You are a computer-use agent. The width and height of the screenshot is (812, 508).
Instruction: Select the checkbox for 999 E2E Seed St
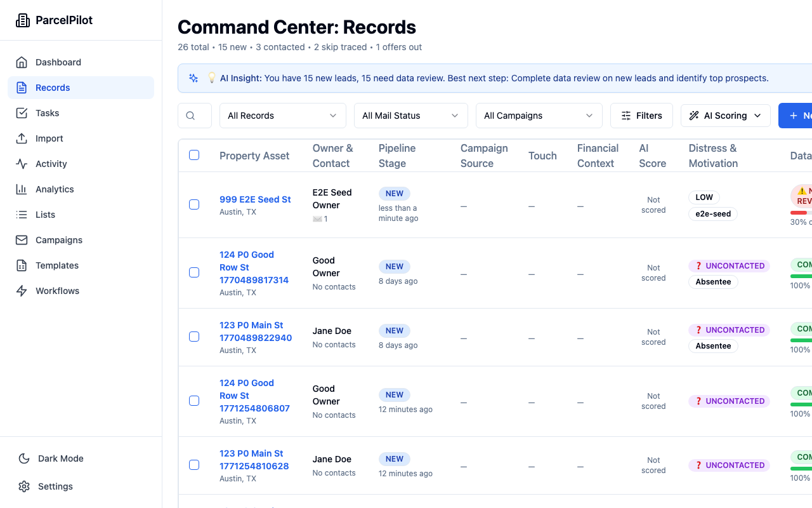pyautogui.click(x=194, y=204)
